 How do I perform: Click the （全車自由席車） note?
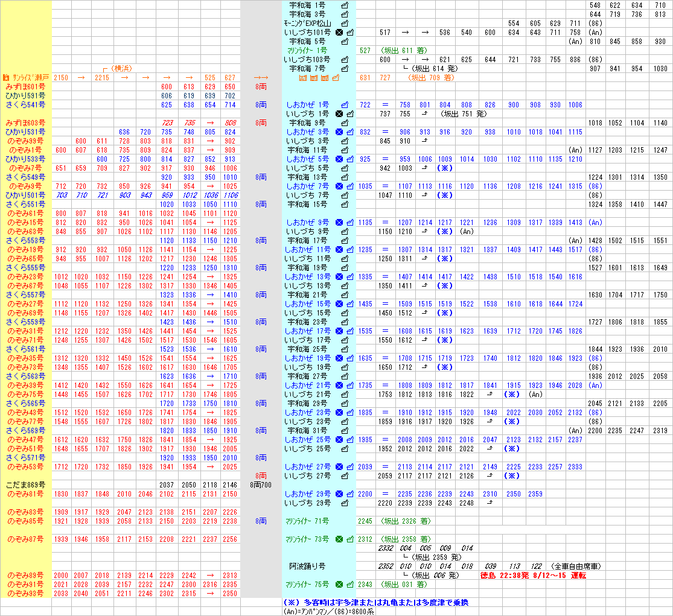tap(576, 567)
